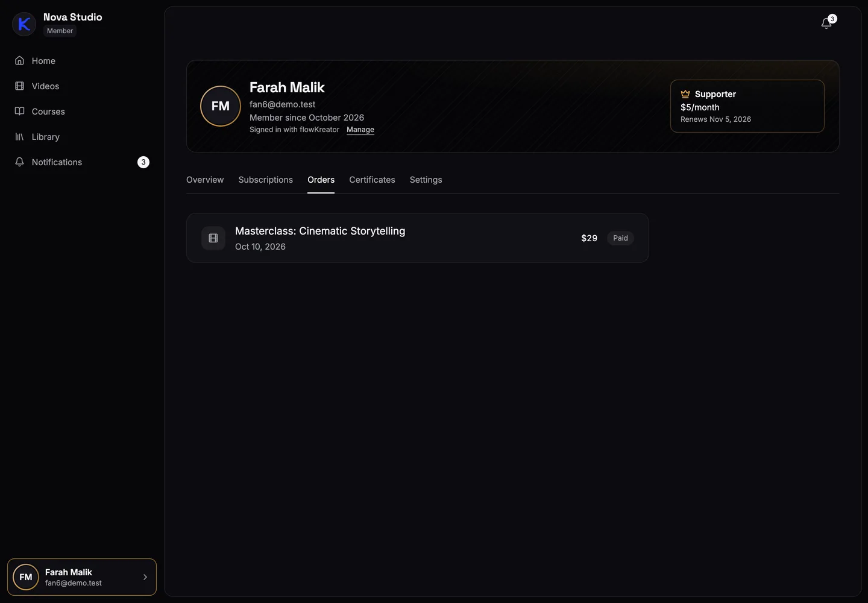Click the large FM profile avatar
Viewport: 868px width, 603px height.
click(221, 106)
